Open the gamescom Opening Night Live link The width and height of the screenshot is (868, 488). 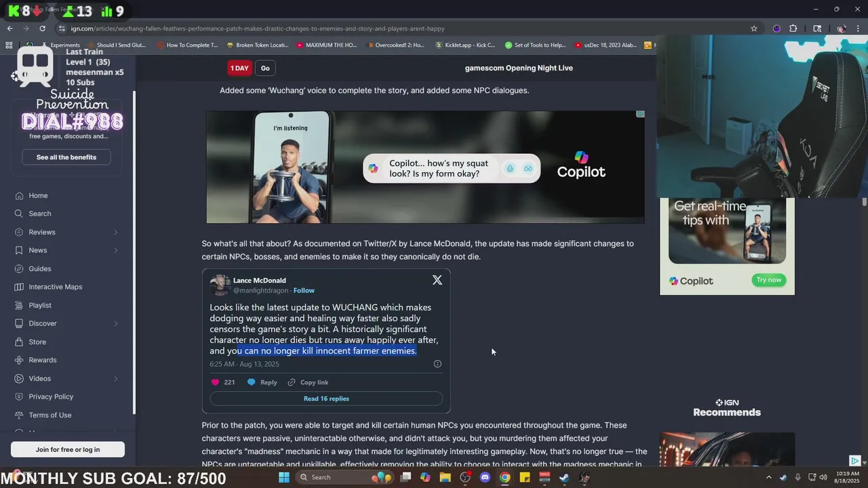click(x=519, y=68)
